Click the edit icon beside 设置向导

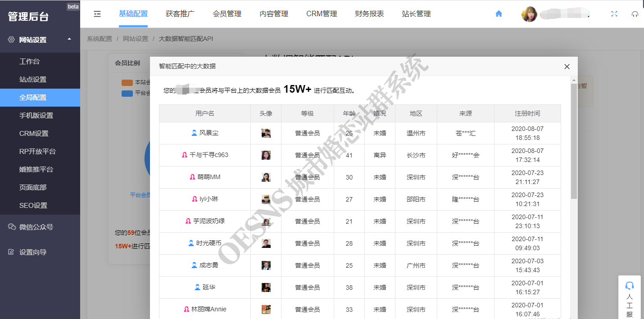(x=11, y=252)
